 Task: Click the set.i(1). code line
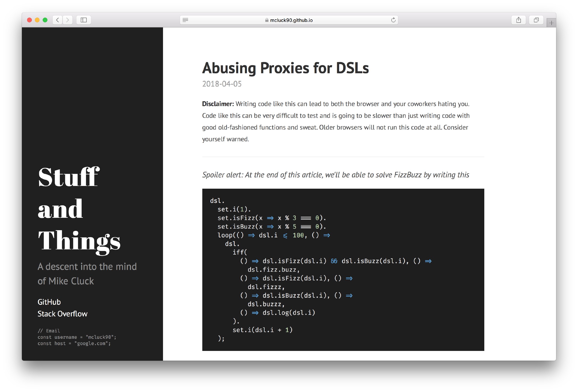234,209
